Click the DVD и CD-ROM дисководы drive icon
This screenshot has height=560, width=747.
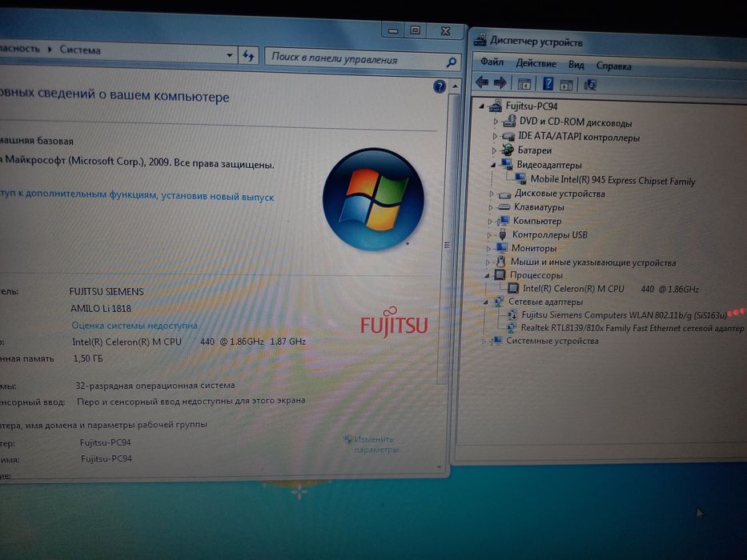pos(509,121)
